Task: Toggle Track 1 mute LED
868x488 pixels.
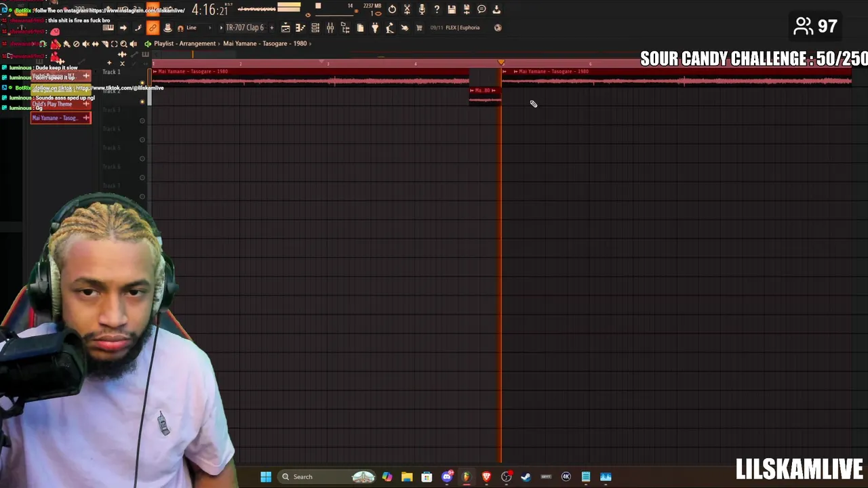Action: point(142,83)
